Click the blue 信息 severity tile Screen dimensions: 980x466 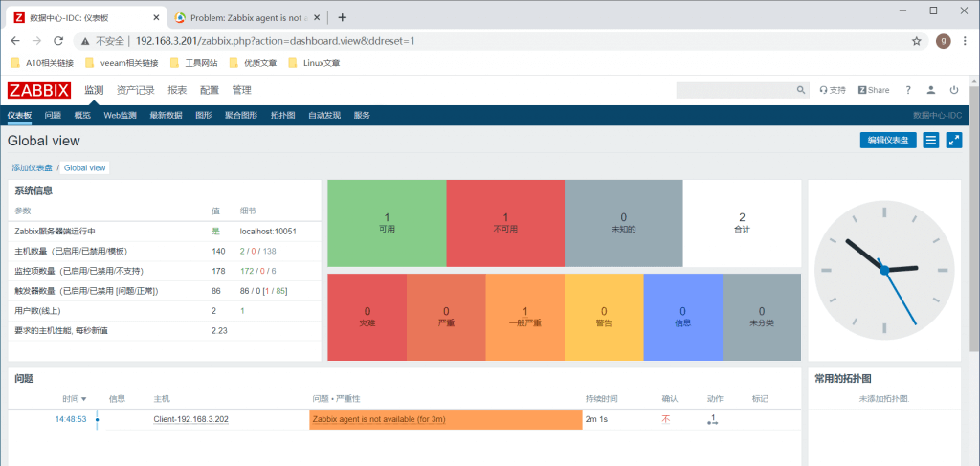[682, 317]
